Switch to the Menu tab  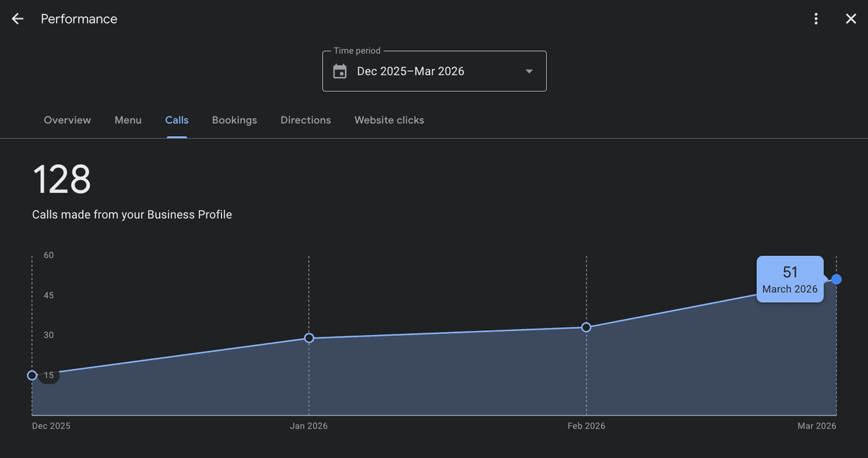128,120
